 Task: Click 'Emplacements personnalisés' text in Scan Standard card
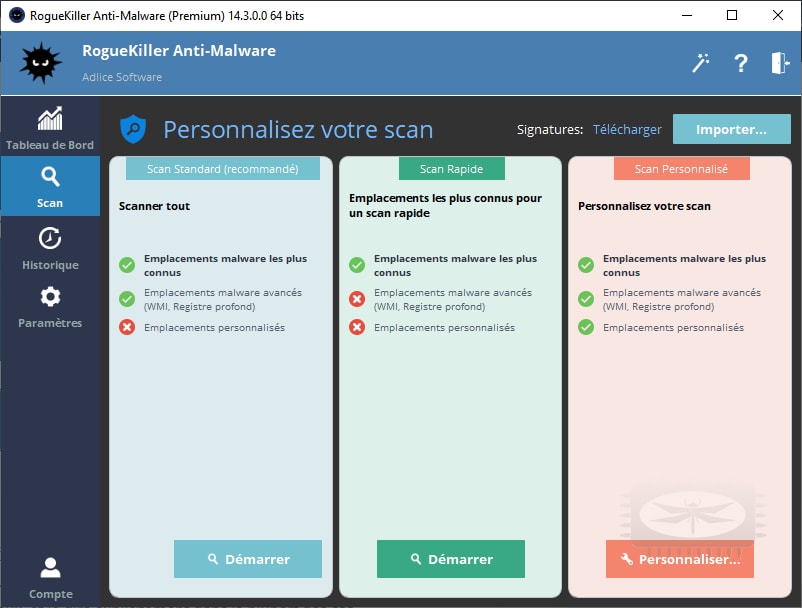(x=214, y=328)
